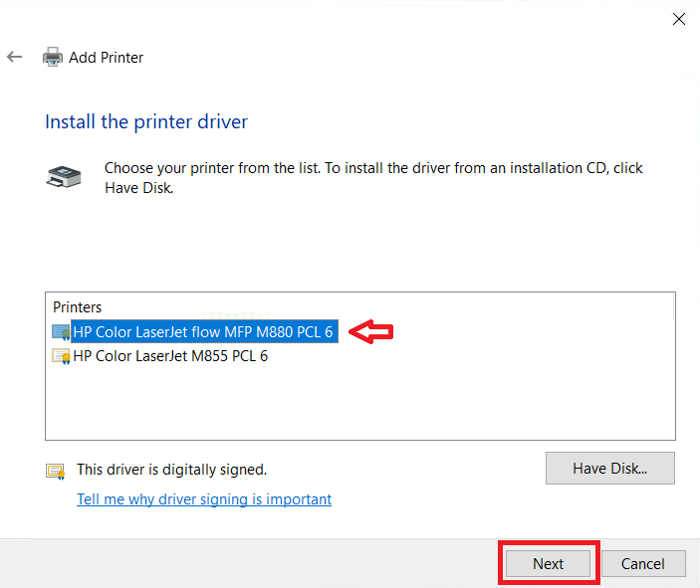Click the certificate icon for M855 PCL 6
Viewport: 700px width, 588px height.
pos(61,356)
